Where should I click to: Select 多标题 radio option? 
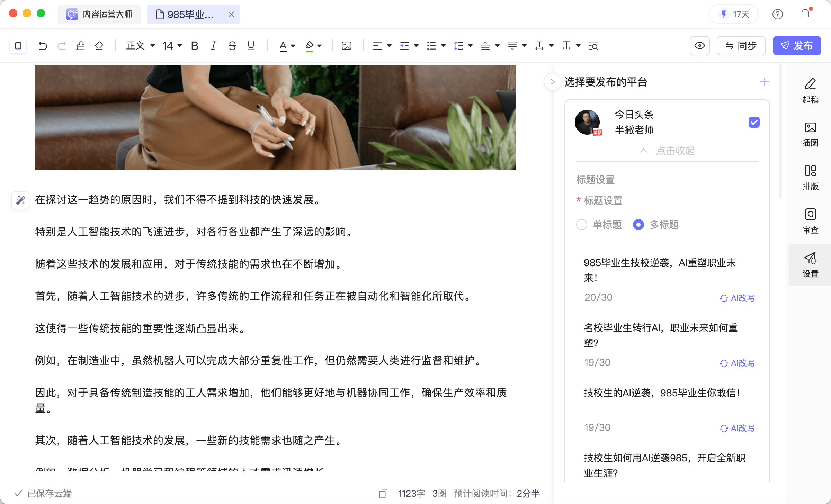[x=638, y=225]
